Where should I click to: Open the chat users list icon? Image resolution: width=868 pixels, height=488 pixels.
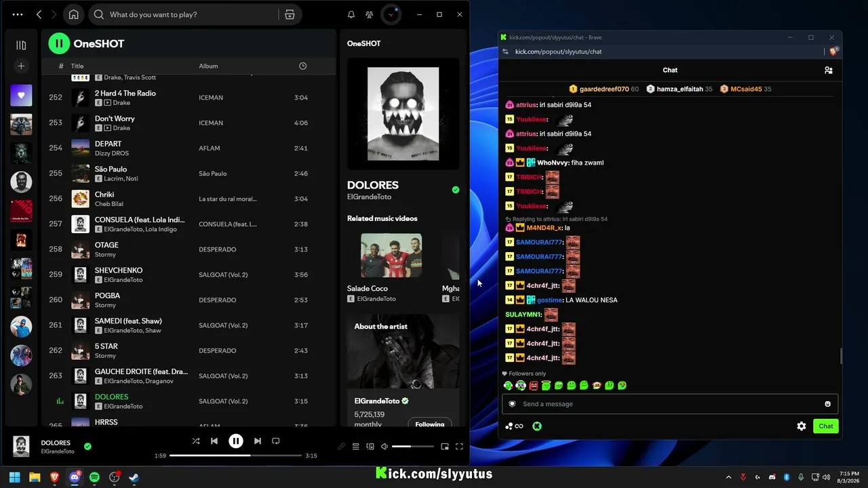click(x=828, y=70)
